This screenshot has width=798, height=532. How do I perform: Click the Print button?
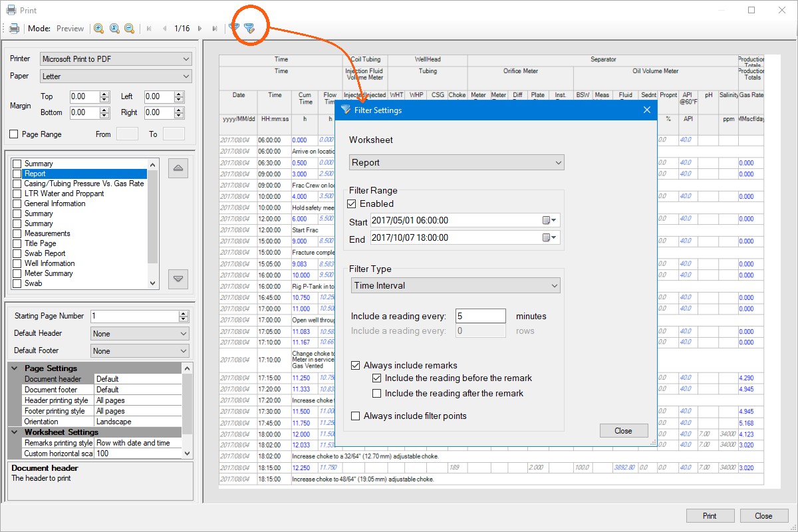pyautogui.click(x=710, y=515)
